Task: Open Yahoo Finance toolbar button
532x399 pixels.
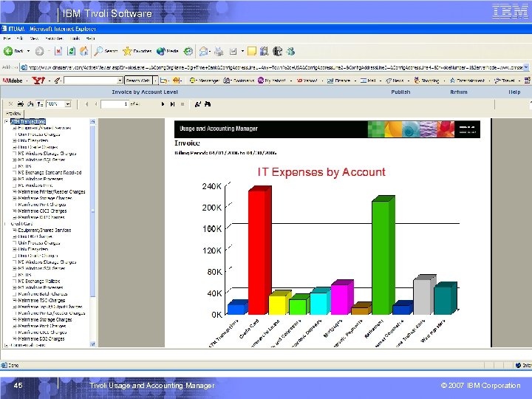Action: [x=338, y=81]
